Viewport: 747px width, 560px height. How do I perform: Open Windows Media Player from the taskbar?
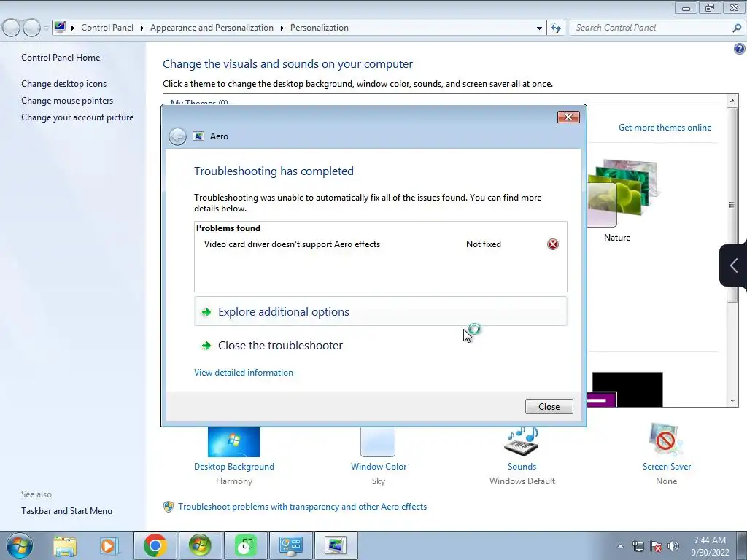pos(108,546)
